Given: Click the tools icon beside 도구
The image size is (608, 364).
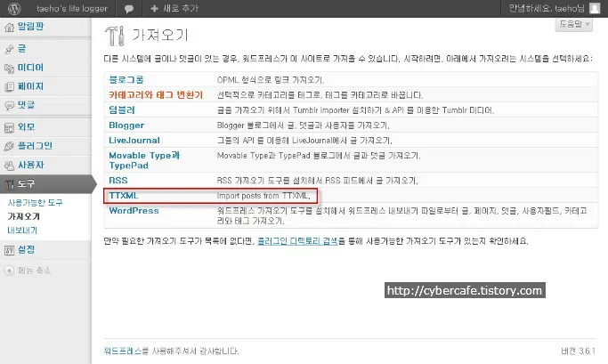Looking at the screenshot, I should click(9, 184).
